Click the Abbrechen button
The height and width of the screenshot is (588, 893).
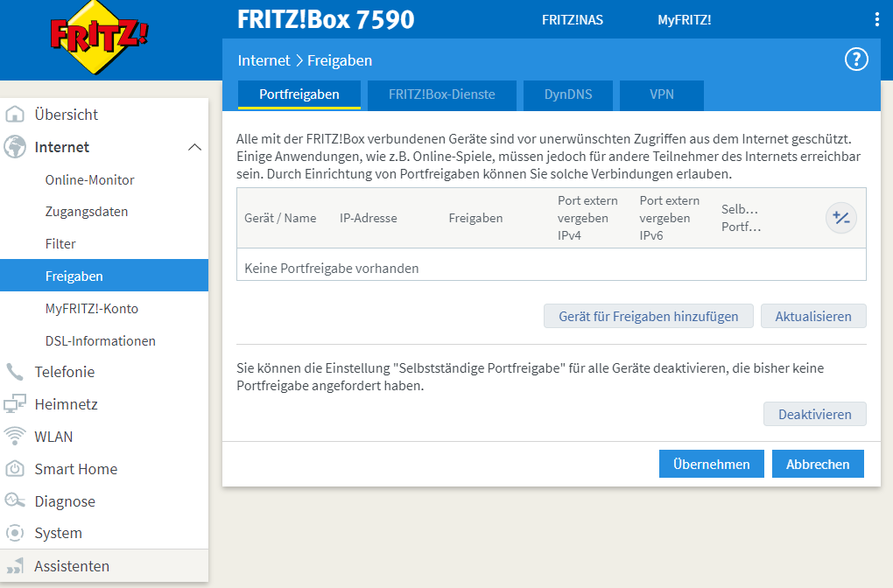tap(818, 464)
